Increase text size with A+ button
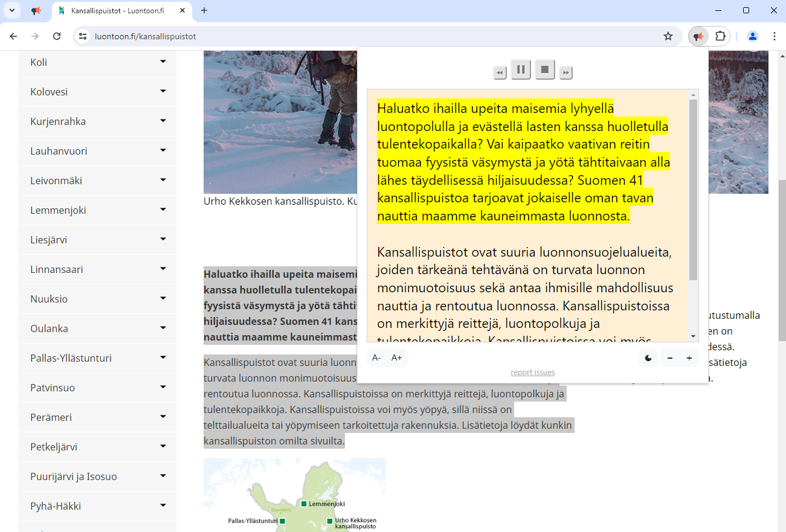Viewport: 786px width, 532px height. (x=396, y=358)
